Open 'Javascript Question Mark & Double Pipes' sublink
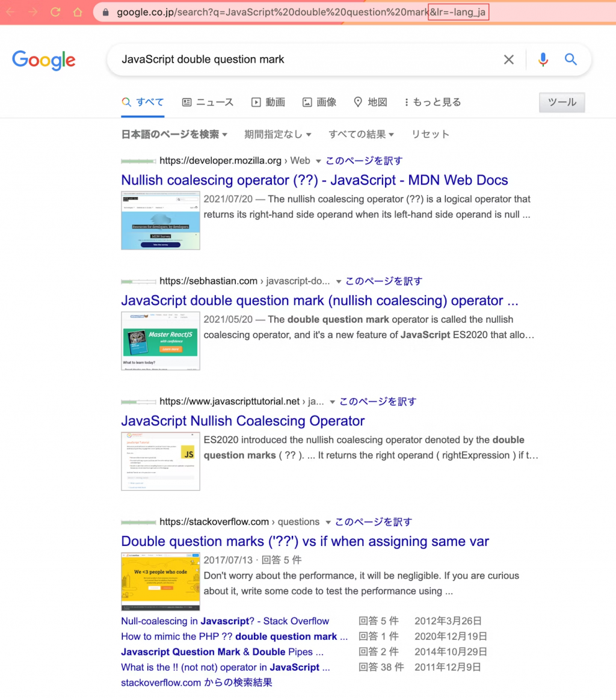This screenshot has width=616, height=700. 222,652
